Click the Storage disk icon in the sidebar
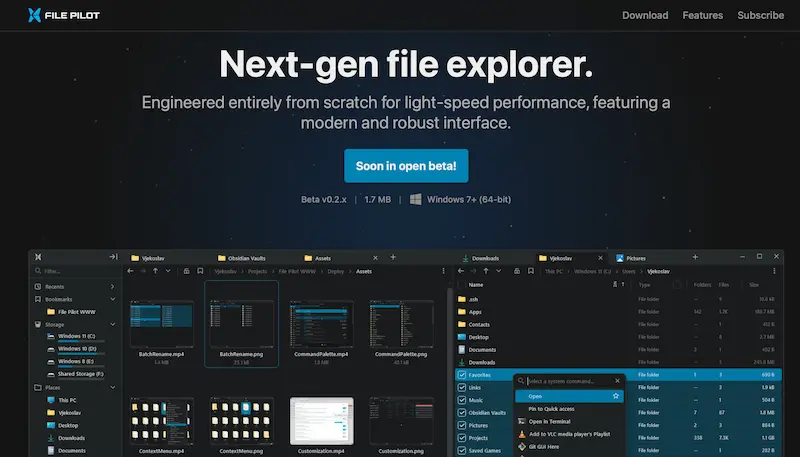Image resolution: width=800 pixels, height=457 pixels. click(38, 324)
